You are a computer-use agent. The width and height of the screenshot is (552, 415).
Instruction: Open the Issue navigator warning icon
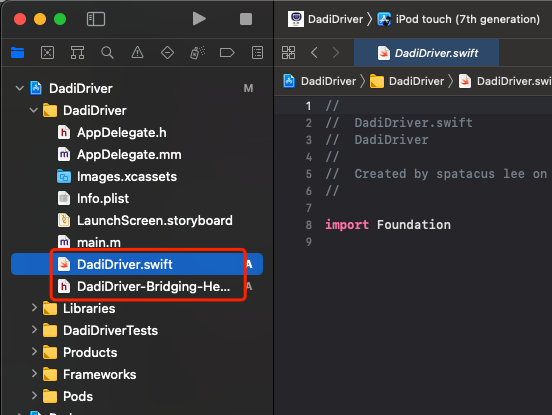tap(137, 53)
